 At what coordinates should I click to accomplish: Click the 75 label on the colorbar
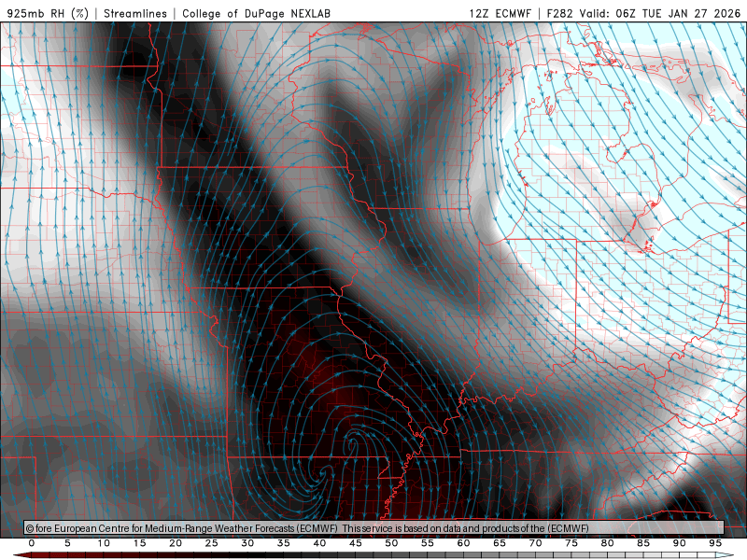[571, 543]
